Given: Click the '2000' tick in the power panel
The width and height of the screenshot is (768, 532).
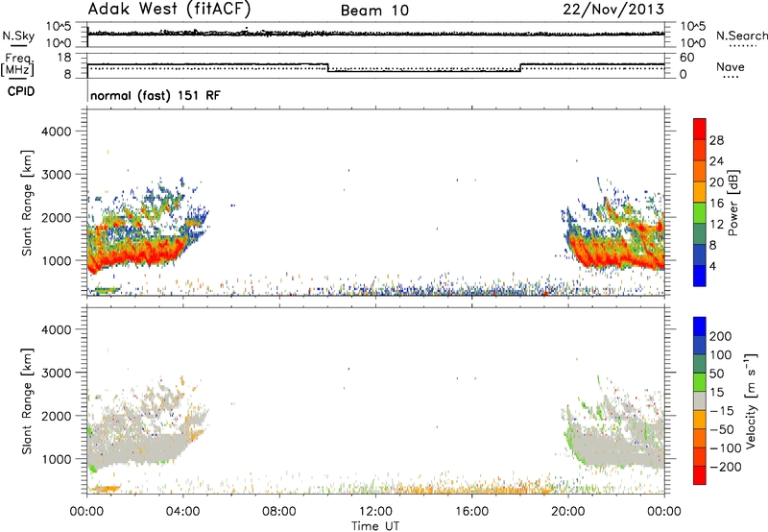Looking at the screenshot, I should point(57,217).
